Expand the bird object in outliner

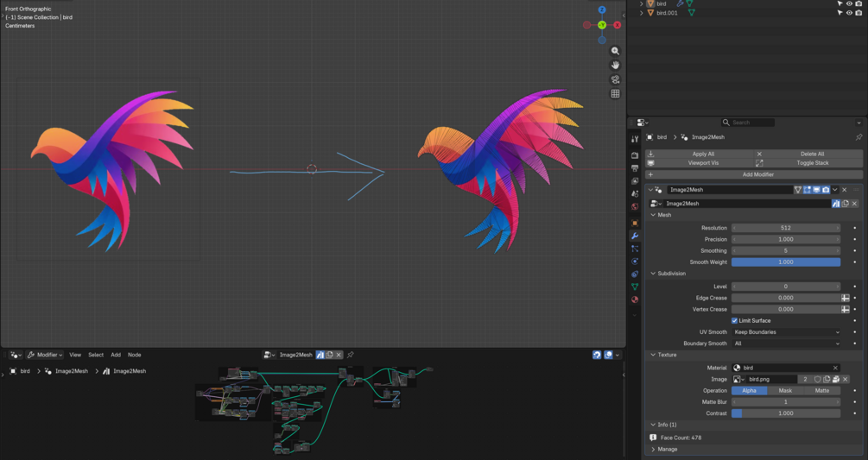pos(642,3)
